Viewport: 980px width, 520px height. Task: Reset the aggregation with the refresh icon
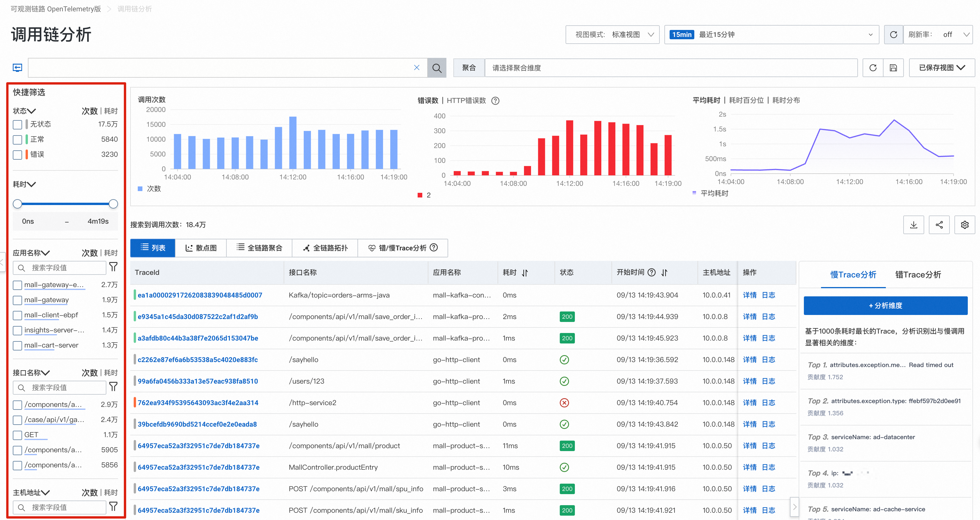coord(873,68)
